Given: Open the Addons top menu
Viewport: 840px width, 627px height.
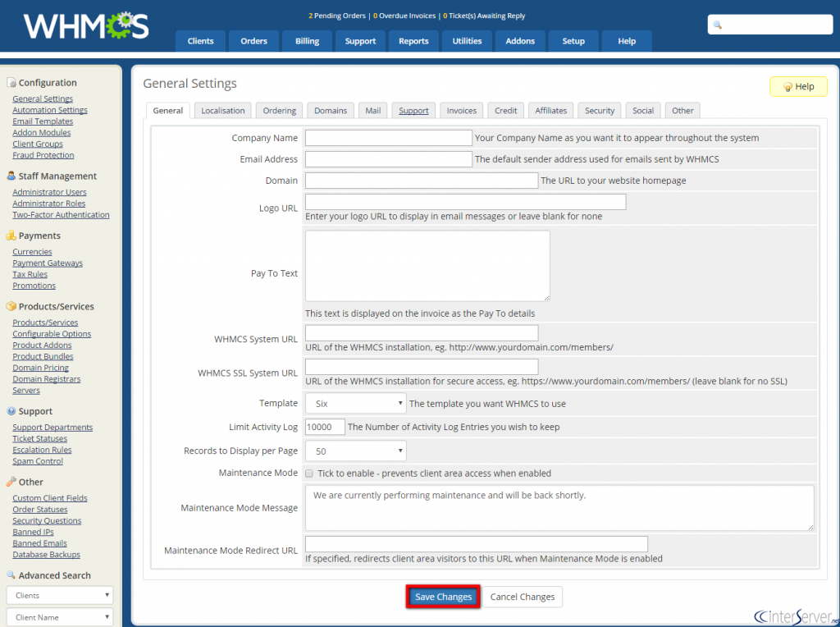Looking at the screenshot, I should point(520,41).
